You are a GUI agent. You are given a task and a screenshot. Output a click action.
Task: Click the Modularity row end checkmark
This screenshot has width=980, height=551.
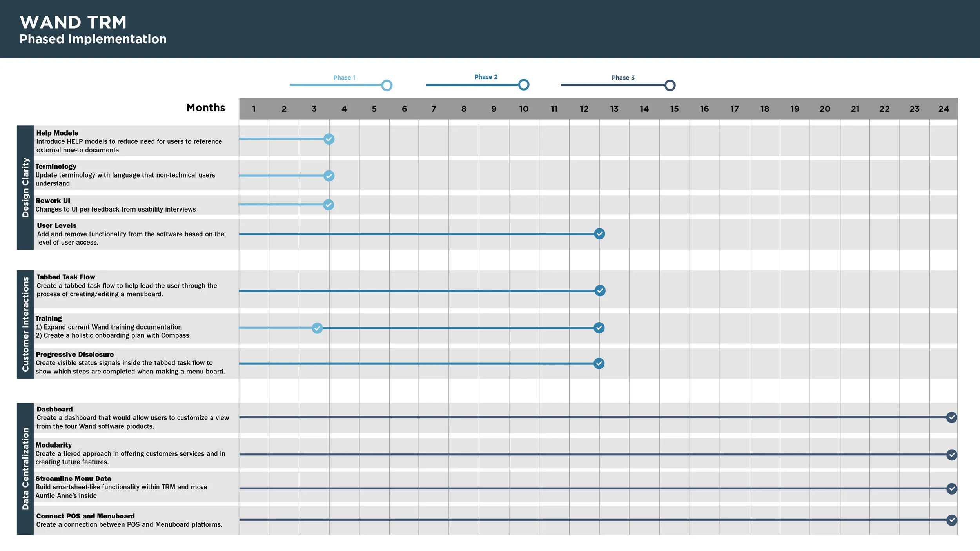coord(951,455)
